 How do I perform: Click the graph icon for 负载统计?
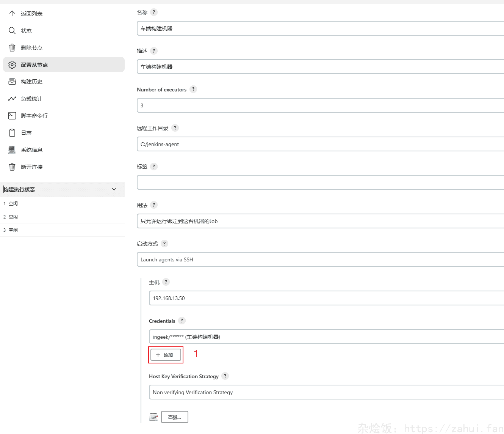(x=12, y=99)
